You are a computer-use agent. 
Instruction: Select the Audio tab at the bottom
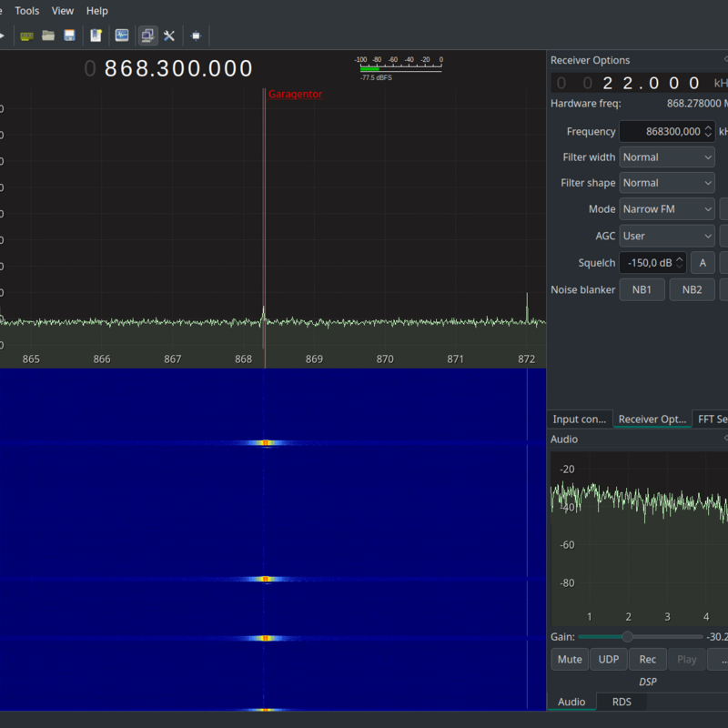pyautogui.click(x=571, y=702)
